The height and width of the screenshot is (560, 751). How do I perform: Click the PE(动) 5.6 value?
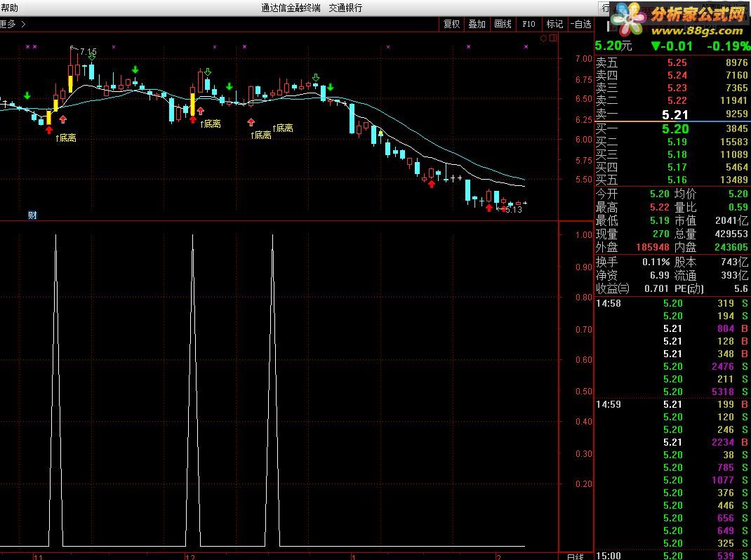click(x=741, y=288)
